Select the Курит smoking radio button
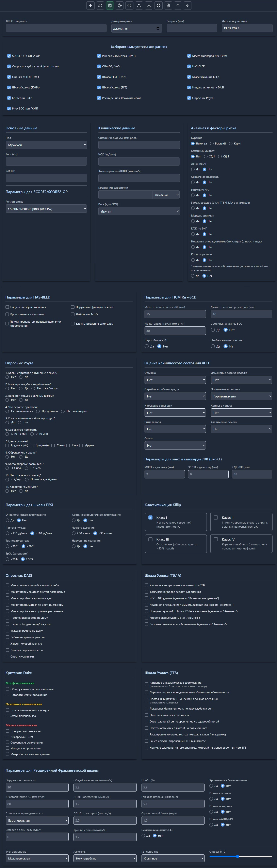The height and width of the screenshot is (868, 277). [x=231, y=143]
